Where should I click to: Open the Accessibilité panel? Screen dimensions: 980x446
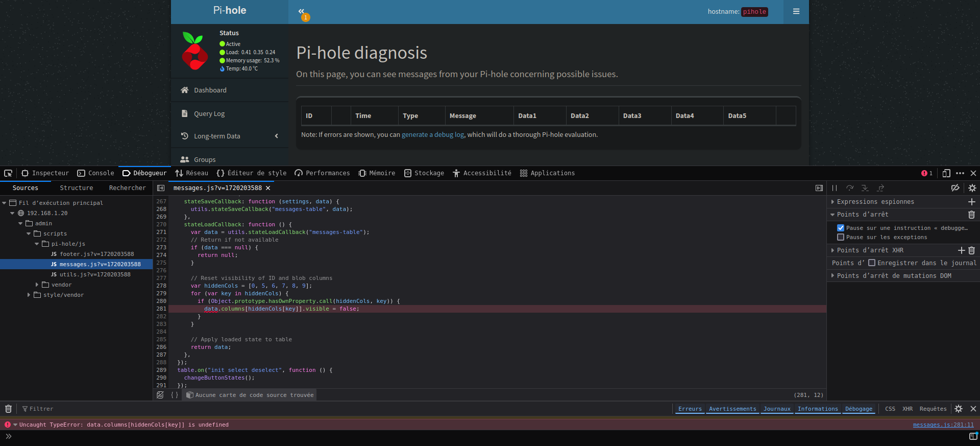482,173
